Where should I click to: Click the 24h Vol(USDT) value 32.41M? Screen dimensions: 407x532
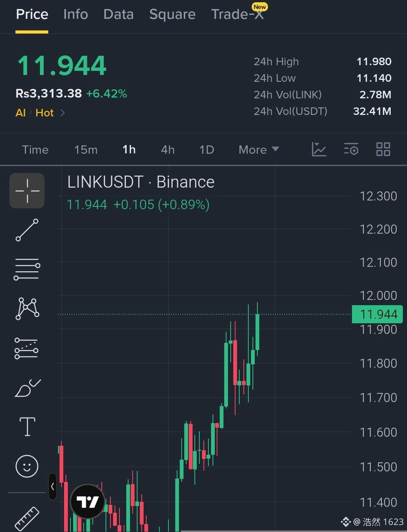pyautogui.click(x=372, y=111)
